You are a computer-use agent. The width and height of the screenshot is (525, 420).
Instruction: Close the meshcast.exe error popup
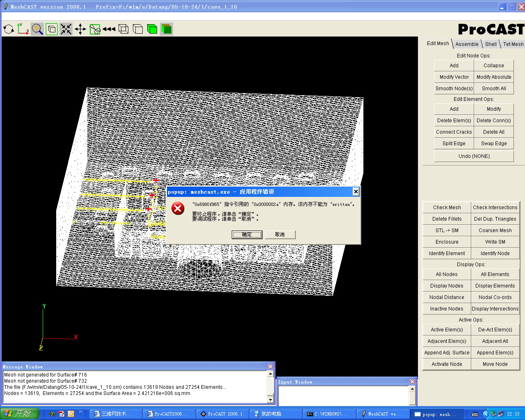click(x=356, y=192)
